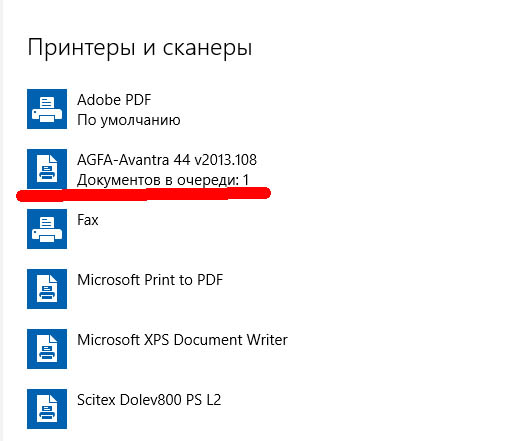The width and height of the screenshot is (524, 441).
Task: Click the Scitex Dolev800 PS L2 icon
Action: [47, 409]
